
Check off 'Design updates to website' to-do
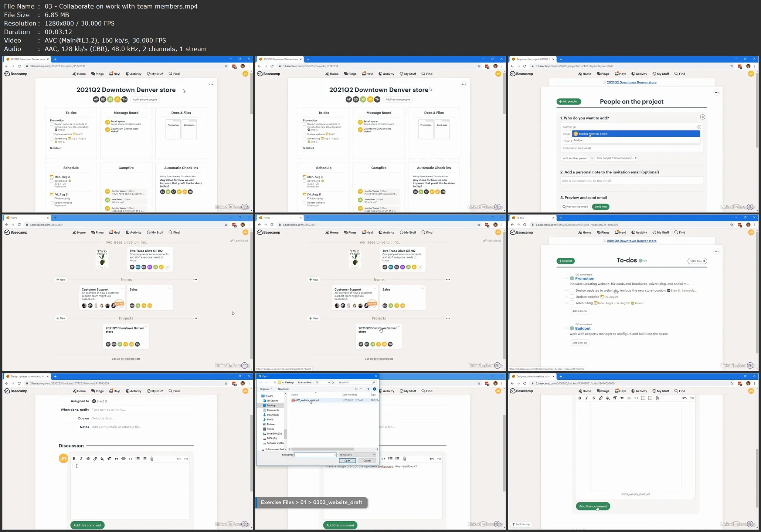(x=572, y=290)
